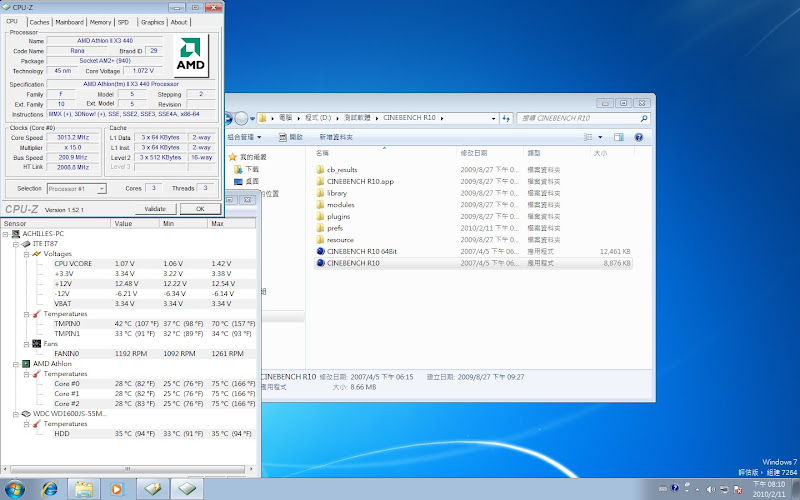Click the 名稱 name column header in Explorer

[322, 153]
